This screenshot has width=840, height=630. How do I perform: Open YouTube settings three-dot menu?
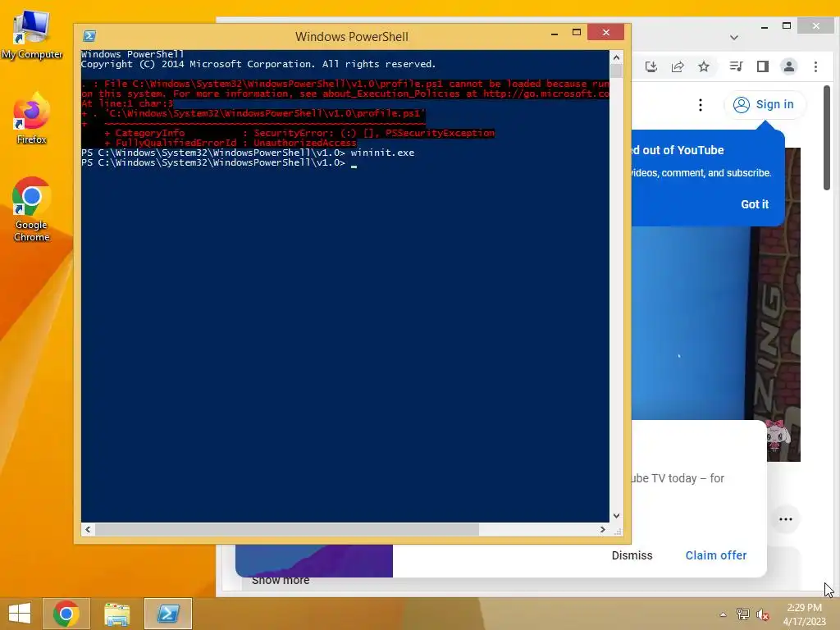[x=701, y=105]
